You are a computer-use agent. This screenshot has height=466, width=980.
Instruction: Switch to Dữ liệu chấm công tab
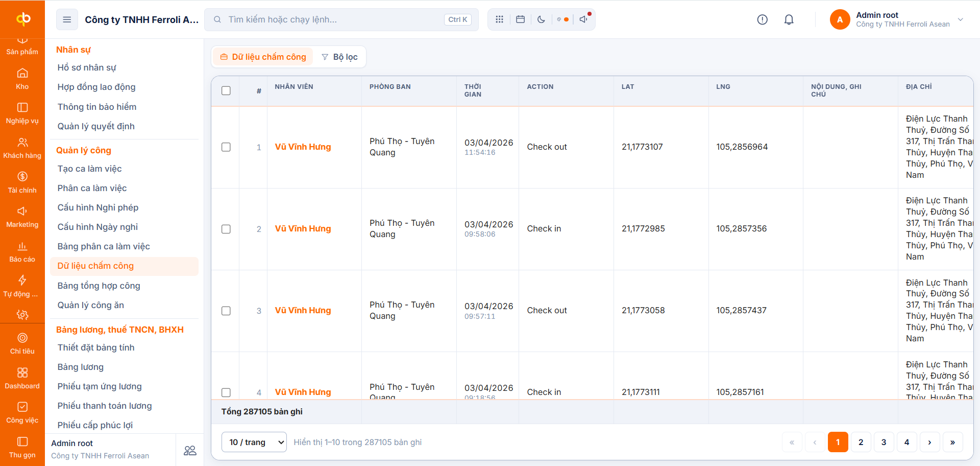pyautogui.click(x=263, y=57)
